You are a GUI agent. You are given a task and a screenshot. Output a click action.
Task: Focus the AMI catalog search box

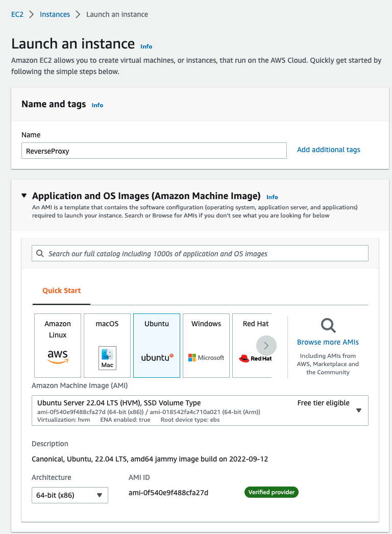(200, 253)
